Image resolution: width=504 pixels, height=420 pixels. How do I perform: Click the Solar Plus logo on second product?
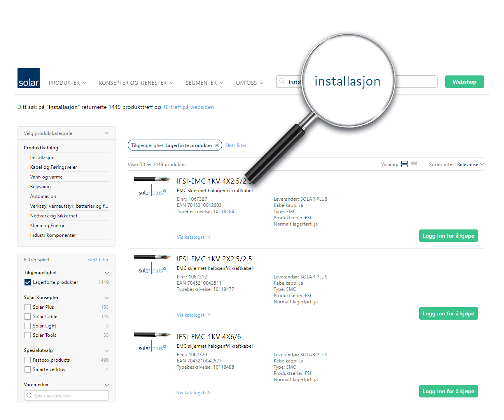point(152,270)
